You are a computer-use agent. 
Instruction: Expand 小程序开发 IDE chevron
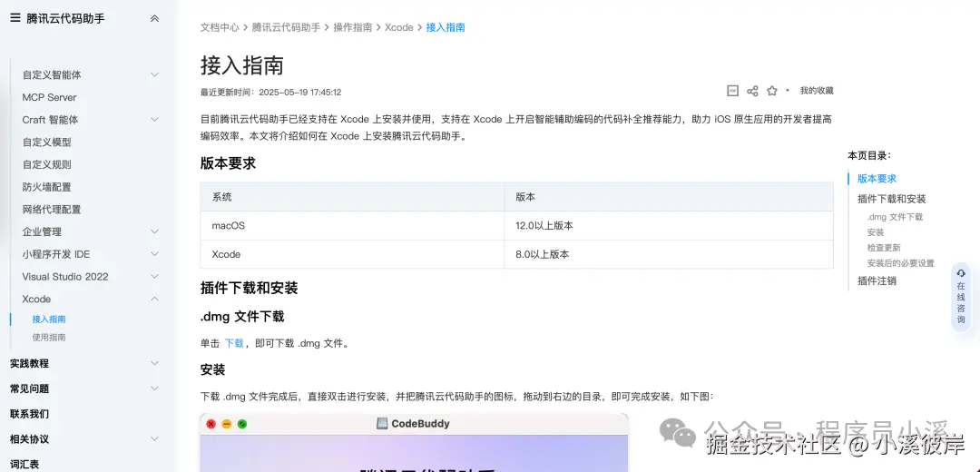(x=155, y=254)
